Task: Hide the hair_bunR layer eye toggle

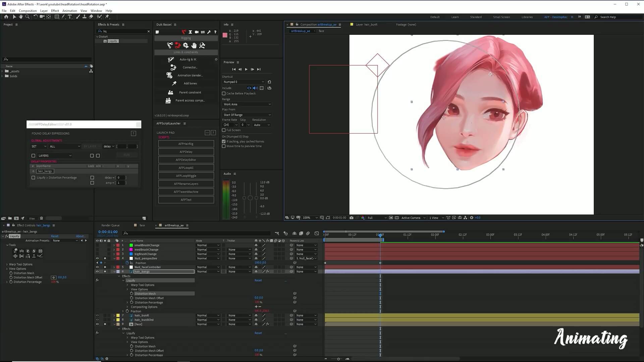Action: pos(97,315)
